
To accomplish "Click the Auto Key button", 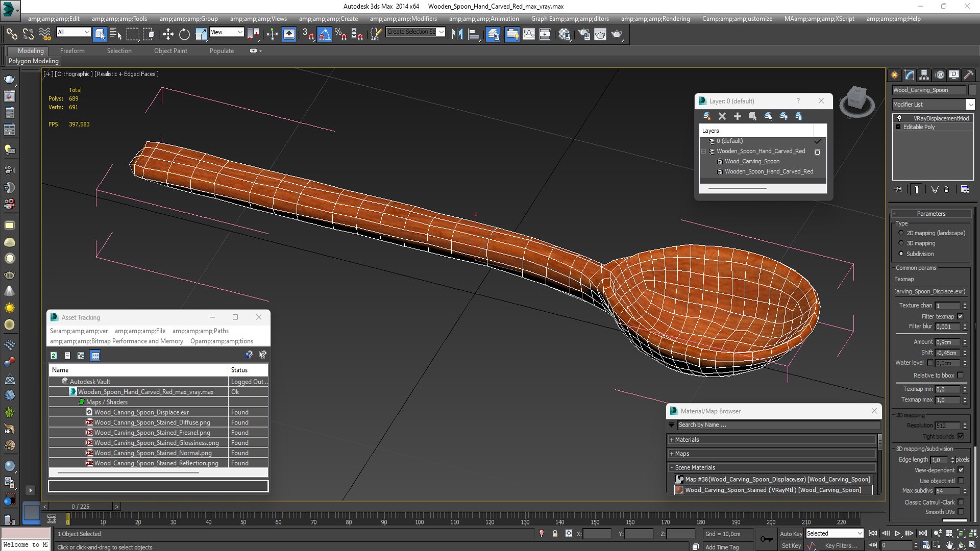I will tap(791, 534).
